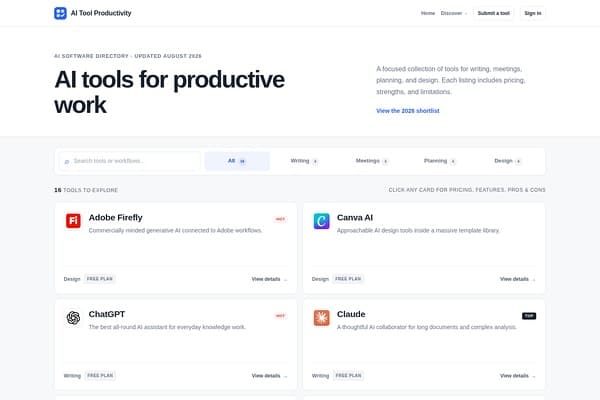This screenshot has height=400, width=600.
Task: View details for ChatGPT
Action: [x=269, y=376]
